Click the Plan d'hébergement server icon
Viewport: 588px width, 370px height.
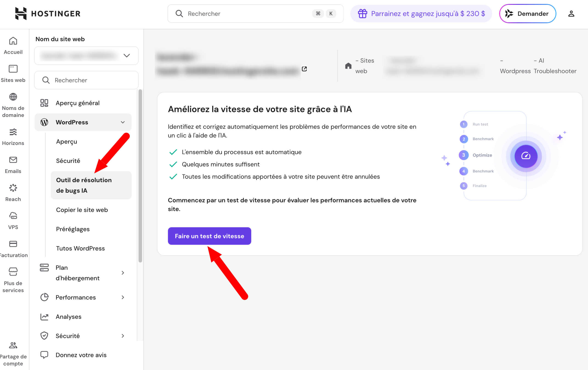click(44, 268)
